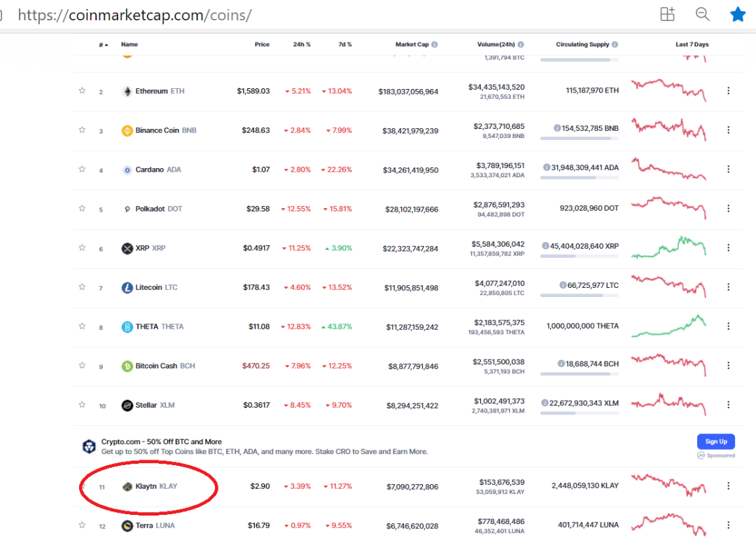The image size is (756, 545).
Task: Toggle Bitcoin Cash star
Action: pyautogui.click(x=82, y=365)
